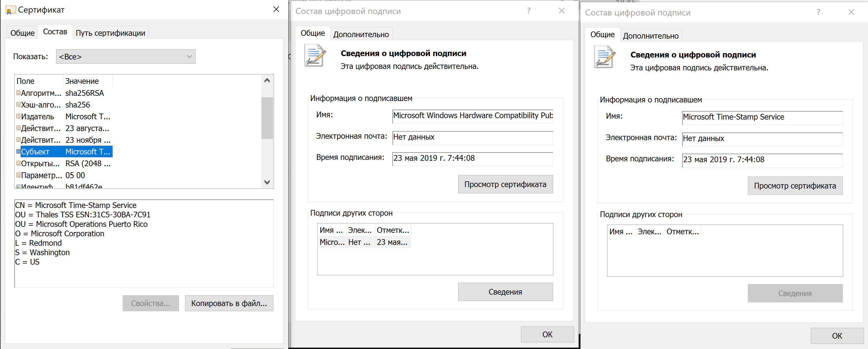This screenshot has width=868, height=349.
Task: Select the Издатель Microsoft T... row
Action: [64, 116]
